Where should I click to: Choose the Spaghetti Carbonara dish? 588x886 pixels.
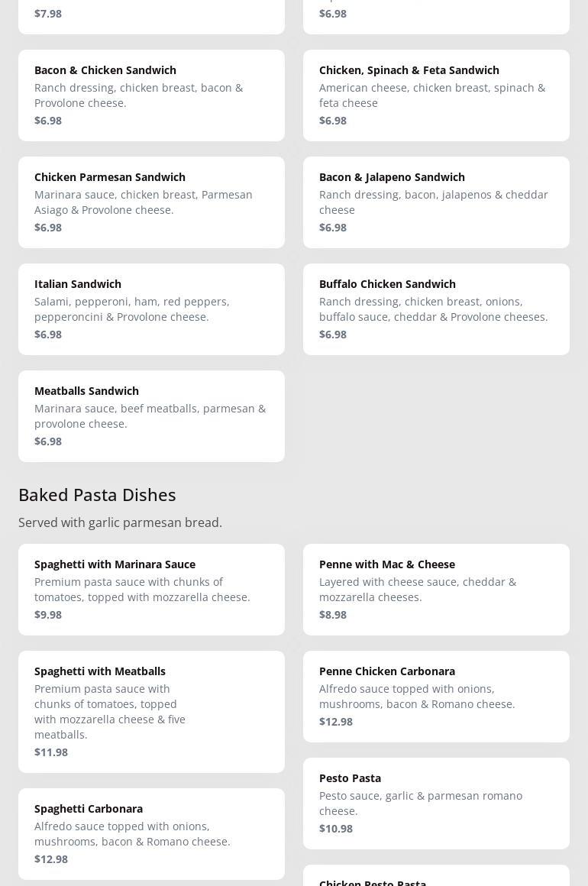click(x=151, y=833)
